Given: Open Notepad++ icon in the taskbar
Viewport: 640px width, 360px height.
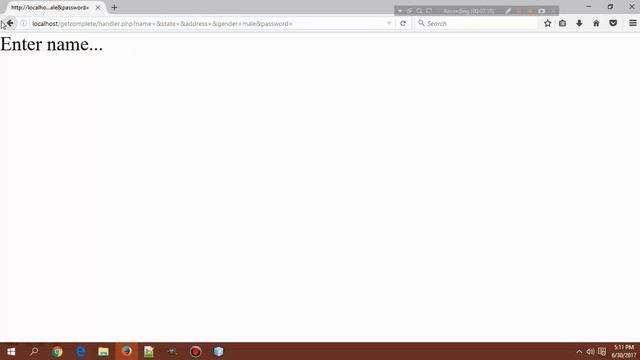Looking at the screenshot, I should tap(149, 351).
